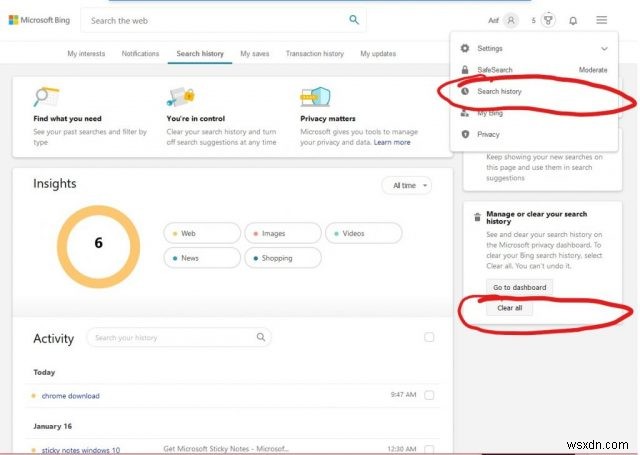The width and height of the screenshot is (640, 455).
Task: Open the All time dropdown
Action: 407,185
